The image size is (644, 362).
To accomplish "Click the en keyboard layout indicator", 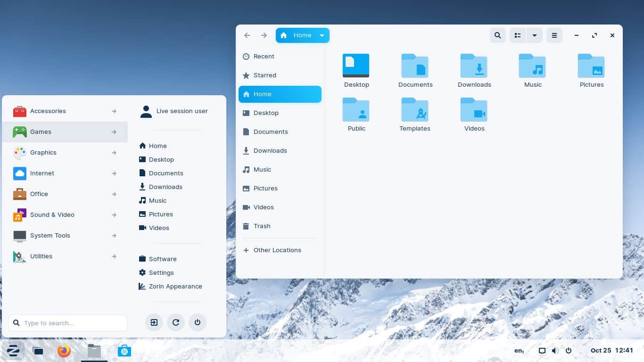I will pyautogui.click(x=519, y=351).
